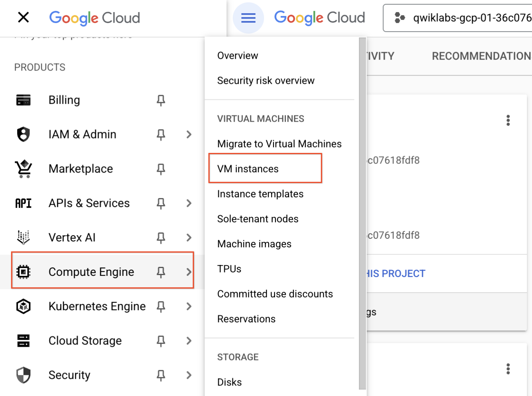
Task: Expand the Security submenu arrow
Action: tap(189, 375)
